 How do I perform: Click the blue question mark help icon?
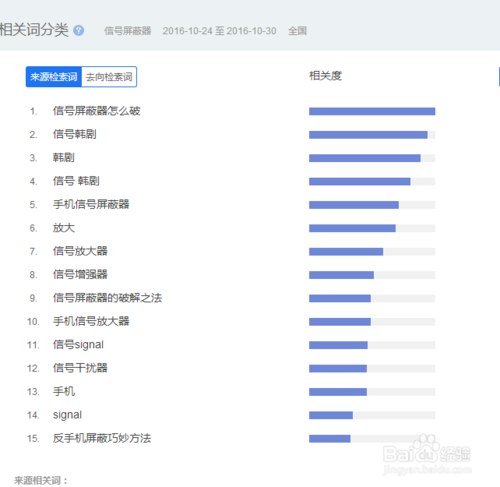(x=79, y=31)
